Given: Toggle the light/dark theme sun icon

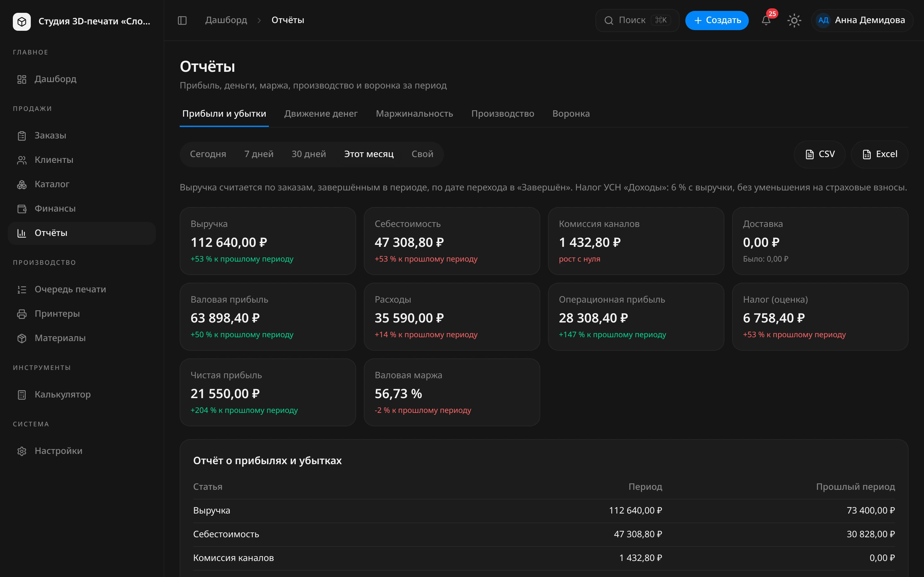Looking at the screenshot, I should point(794,20).
